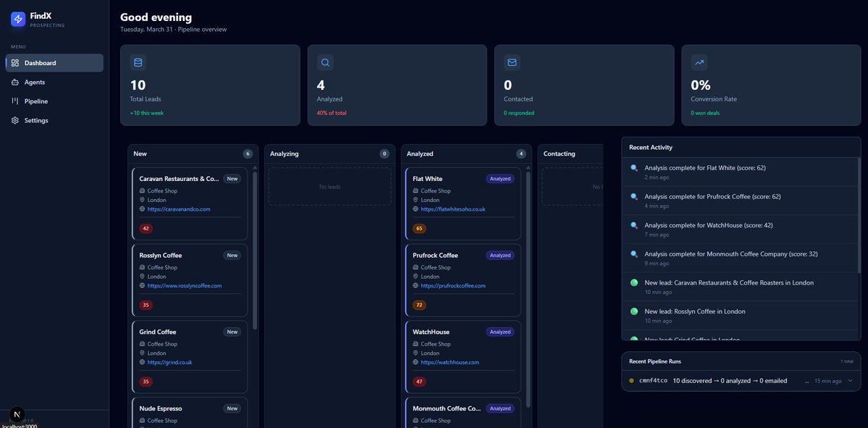Click Monmouth analysis activity search icon
This screenshot has height=428, width=868.
634,254
